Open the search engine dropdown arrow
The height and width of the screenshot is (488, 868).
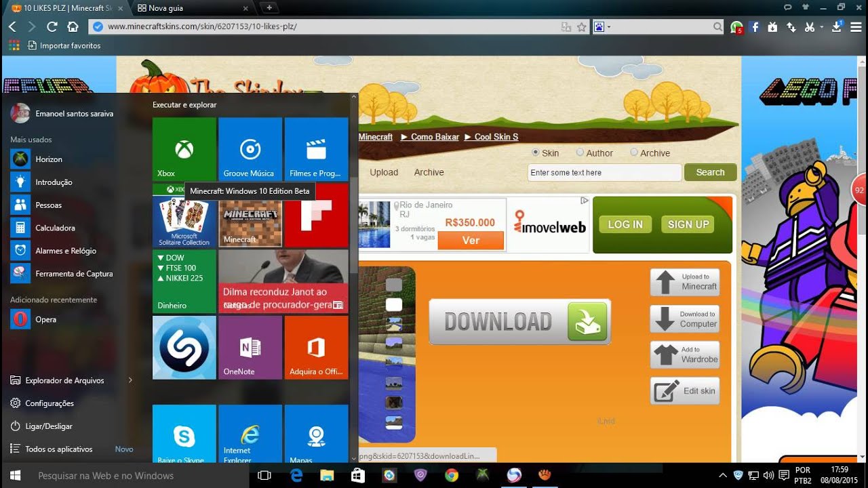coord(609,27)
